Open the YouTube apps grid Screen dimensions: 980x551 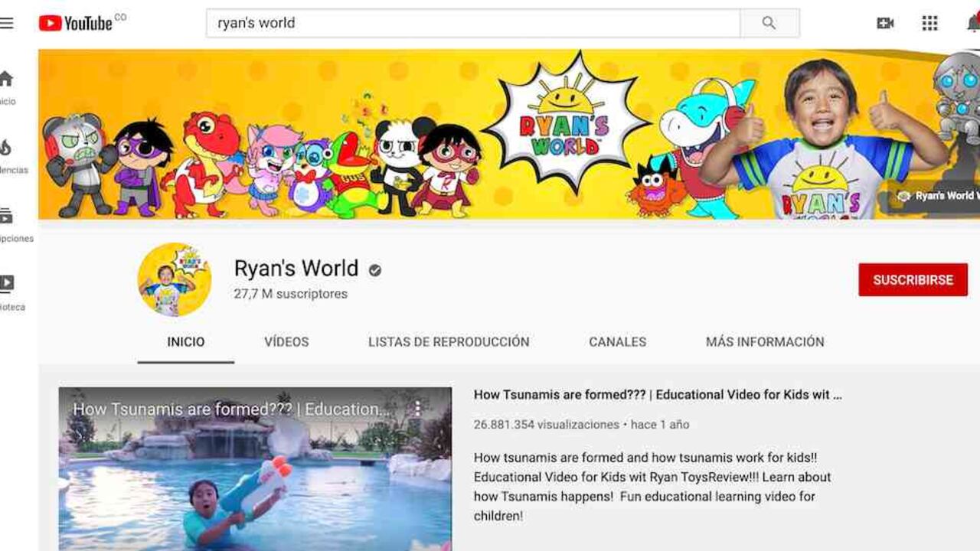(929, 23)
